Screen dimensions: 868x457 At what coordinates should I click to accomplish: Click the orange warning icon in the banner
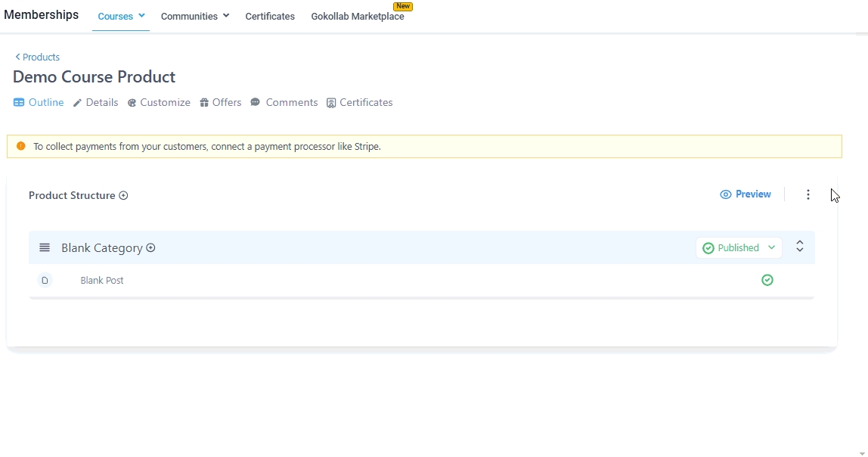click(x=20, y=146)
